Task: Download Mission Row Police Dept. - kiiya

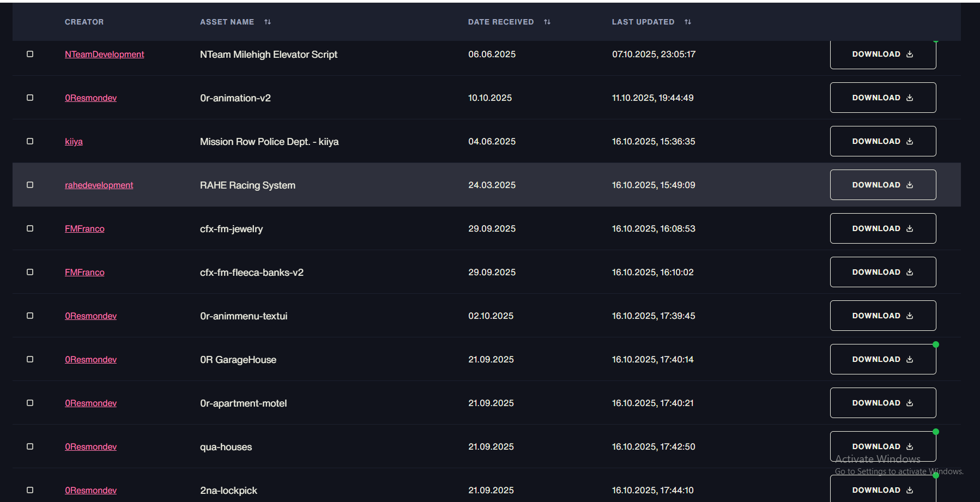Action: click(x=883, y=141)
